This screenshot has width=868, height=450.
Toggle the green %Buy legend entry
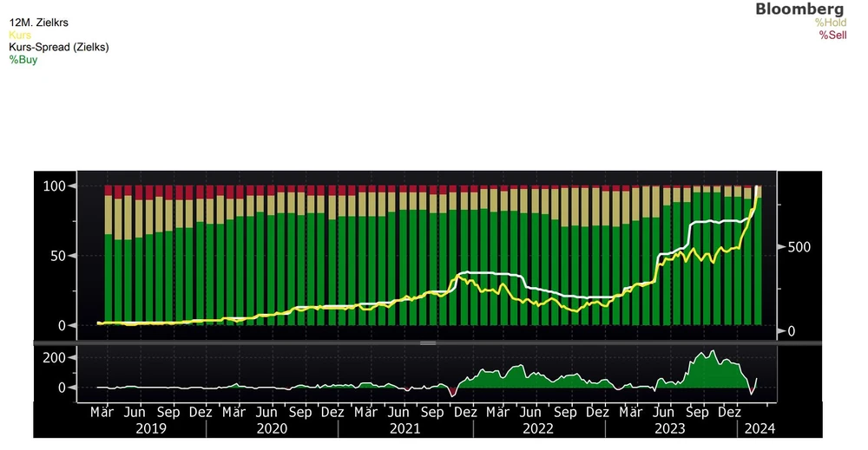point(23,60)
